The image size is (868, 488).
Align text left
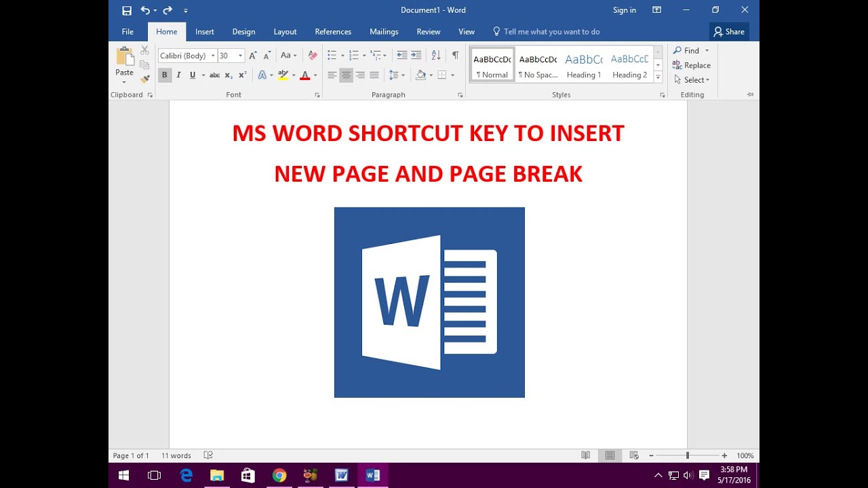pyautogui.click(x=332, y=75)
